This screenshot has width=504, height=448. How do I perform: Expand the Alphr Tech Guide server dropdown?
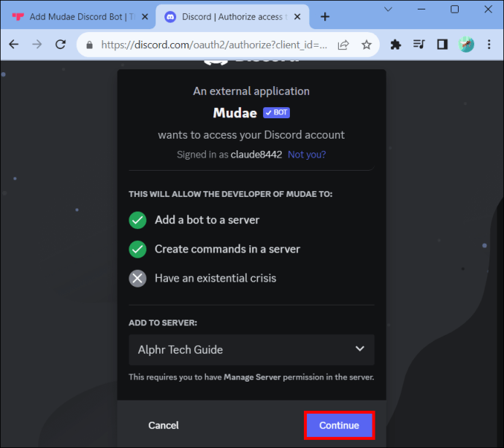[251, 349]
